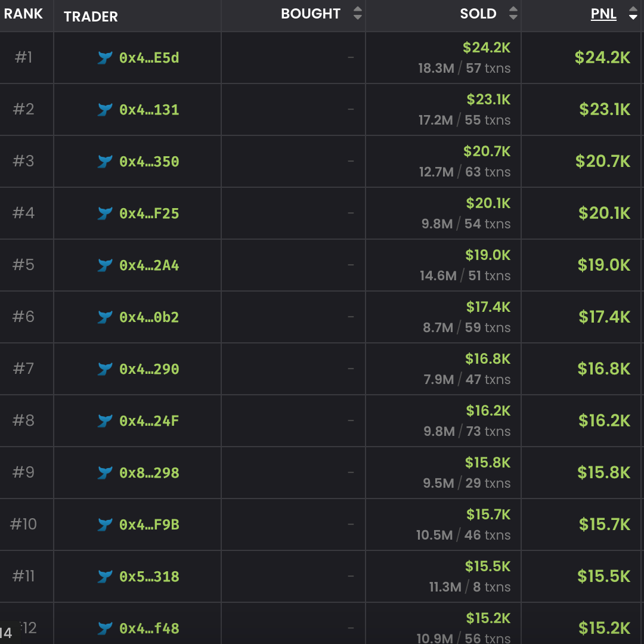Viewport: 644px width, 644px height.
Task: Click whale icon beside 0x5...318
Action: tap(105, 577)
